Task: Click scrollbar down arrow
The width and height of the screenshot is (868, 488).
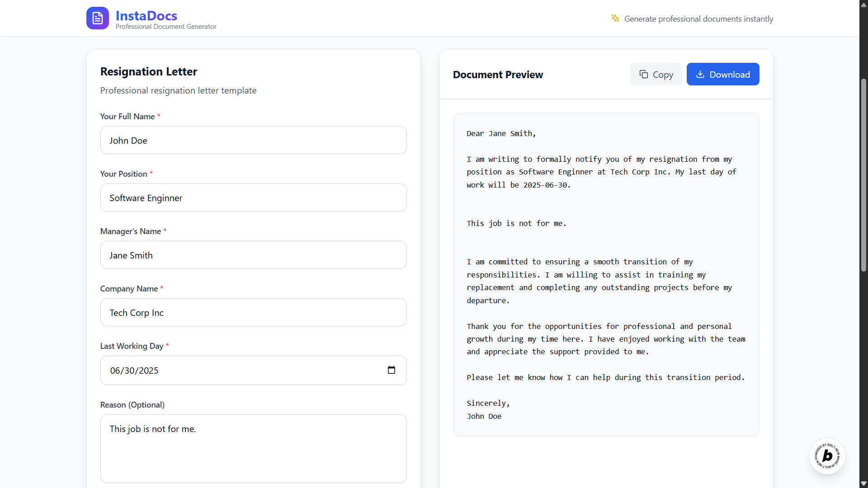Action: point(863,483)
